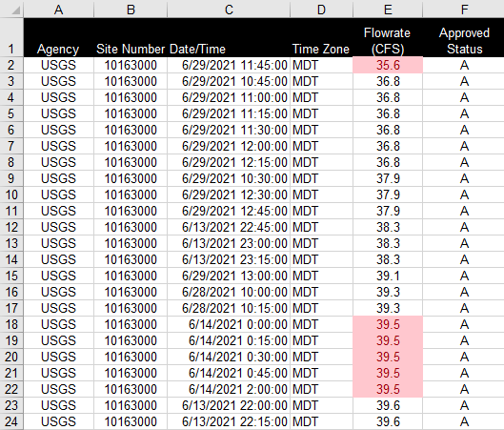This screenshot has width=504, height=430.
Task: Click highlighted 39.5 cell in row 20
Action: tap(388, 357)
